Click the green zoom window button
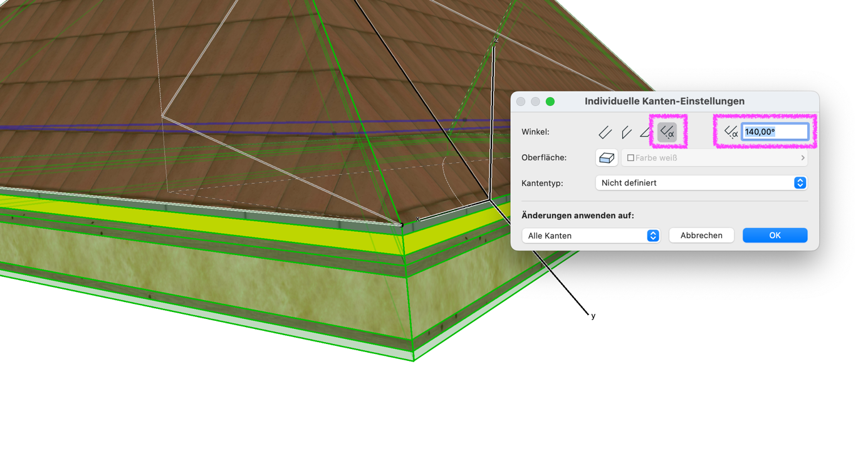This screenshot has height=458, width=868. (x=550, y=101)
